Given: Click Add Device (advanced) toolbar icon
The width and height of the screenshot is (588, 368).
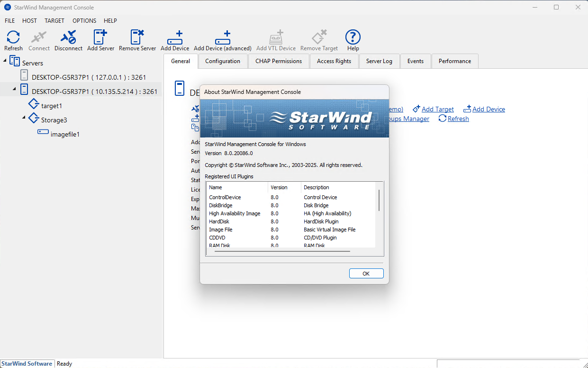Looking at the screenshot, I should [x=223, y=37].
